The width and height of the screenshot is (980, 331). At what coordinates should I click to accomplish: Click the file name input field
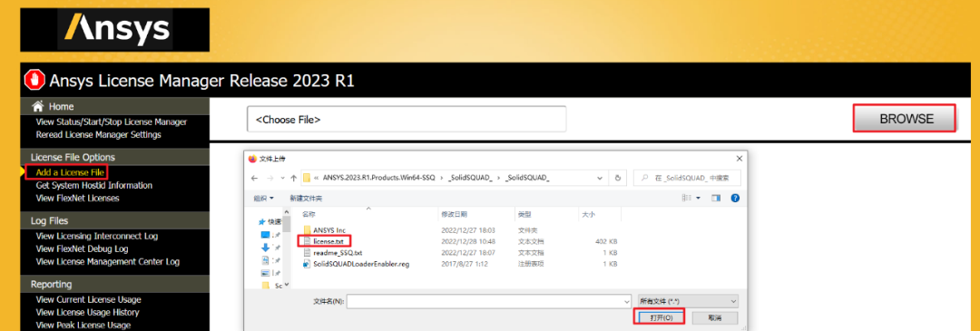point(489,301)
